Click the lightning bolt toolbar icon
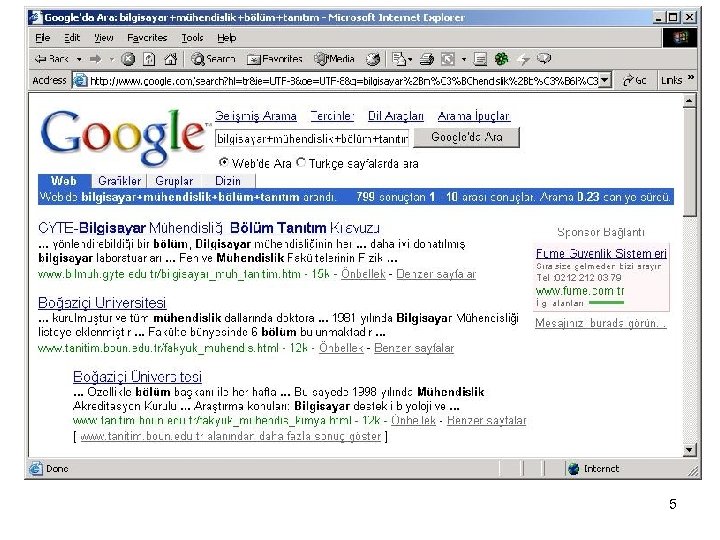 523,59
